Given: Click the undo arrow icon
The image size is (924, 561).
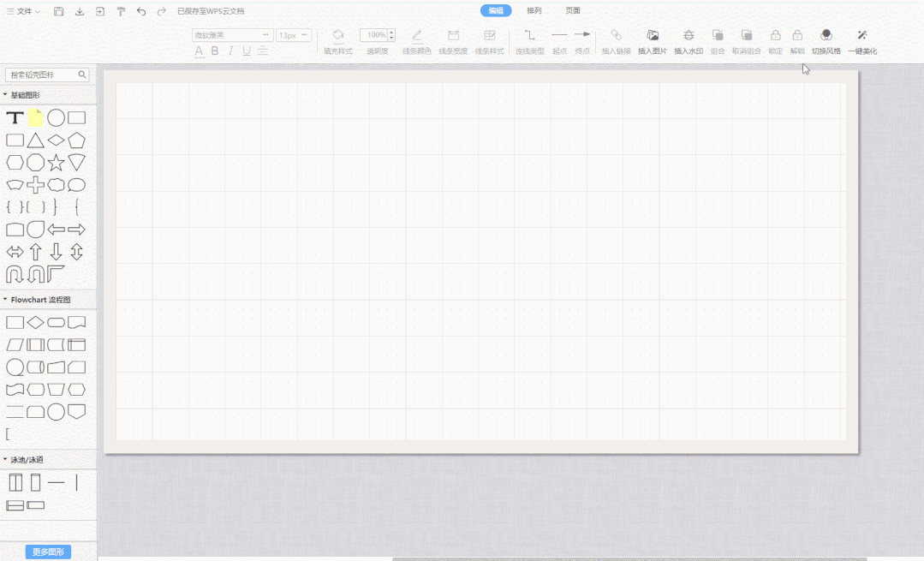Looking at the screenshot, I should point(141,11).
